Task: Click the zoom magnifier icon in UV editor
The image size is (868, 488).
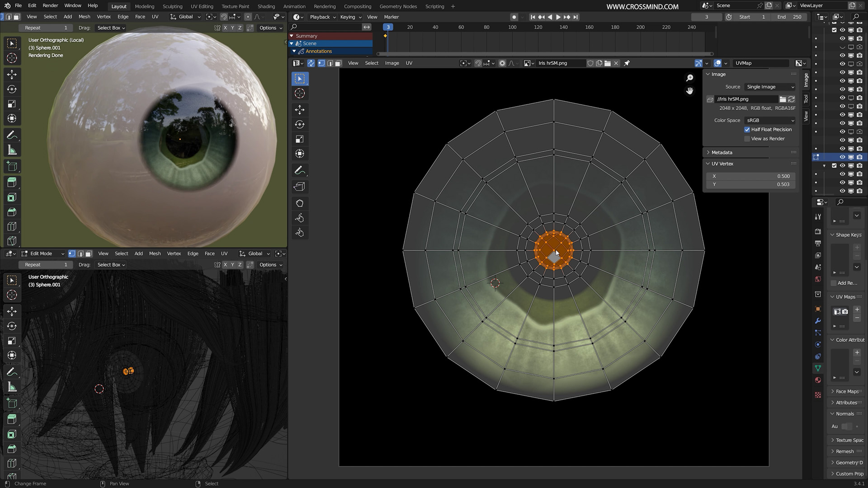Action: click(689, 78)
